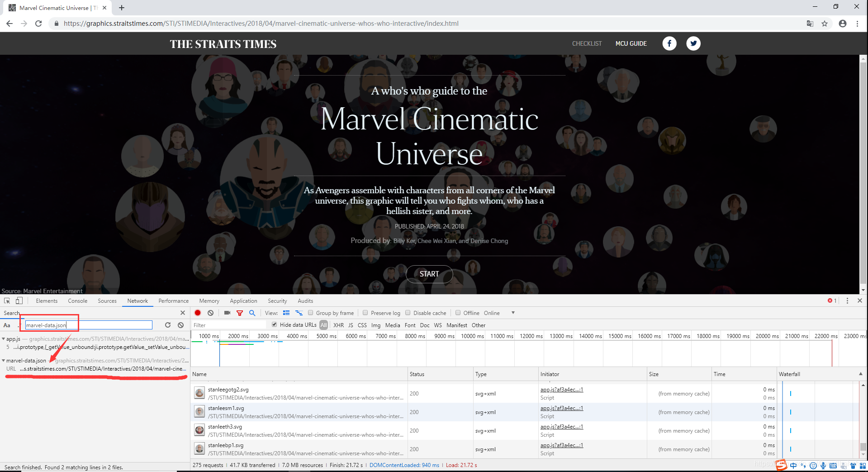The width and height of the screenshot is (868, 472).
Task: Check the Disable cache checkbox
Action: tap(408, 313)
